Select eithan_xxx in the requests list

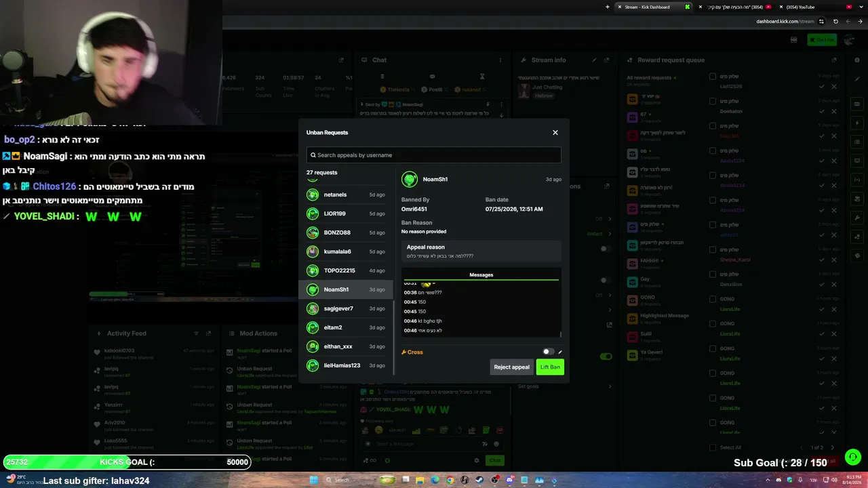click(346, 346)
